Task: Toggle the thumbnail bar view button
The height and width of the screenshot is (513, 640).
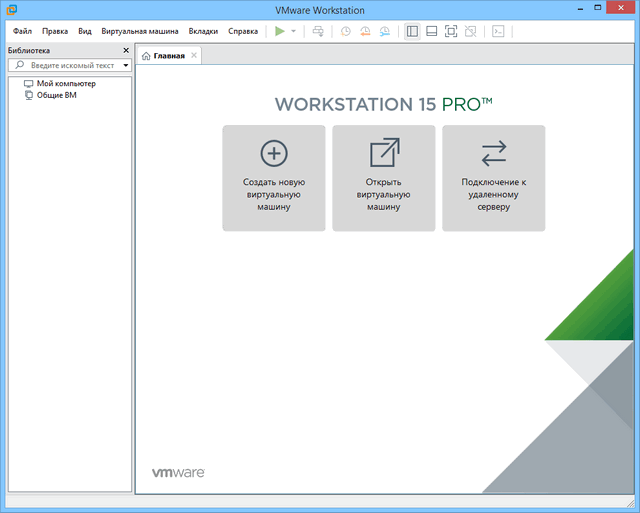Action: [431, 31]
